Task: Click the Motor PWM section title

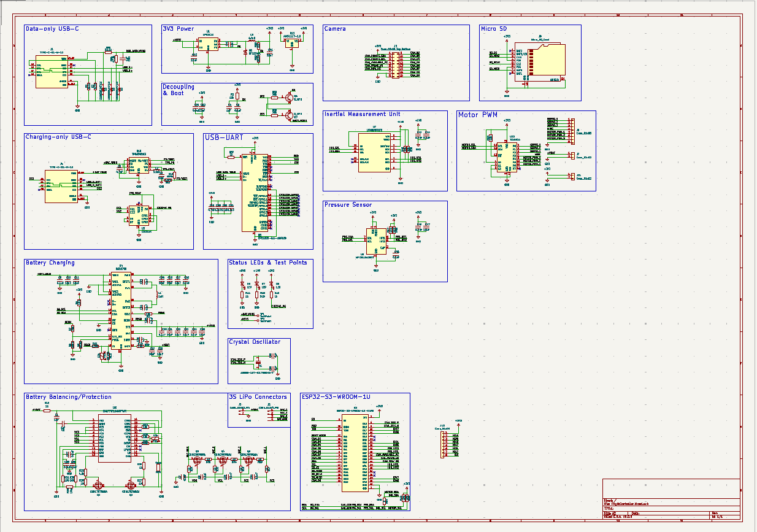Action: pos(478,115)
